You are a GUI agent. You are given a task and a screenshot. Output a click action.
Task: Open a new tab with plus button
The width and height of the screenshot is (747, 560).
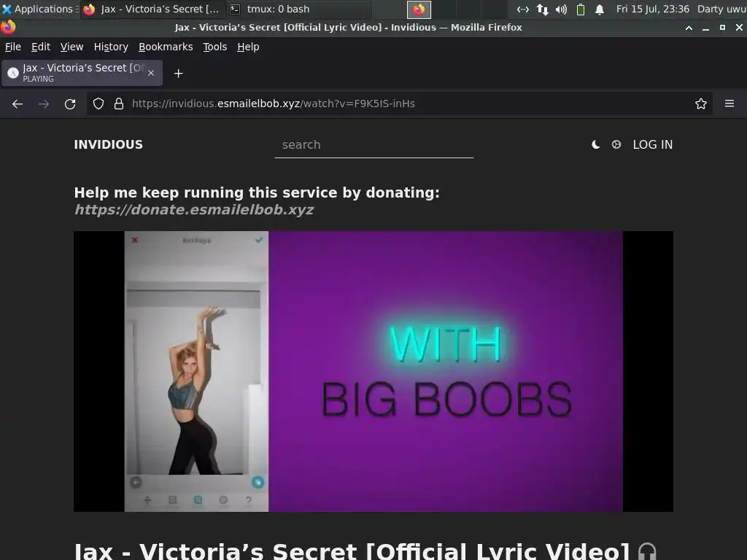click(178, 74)
